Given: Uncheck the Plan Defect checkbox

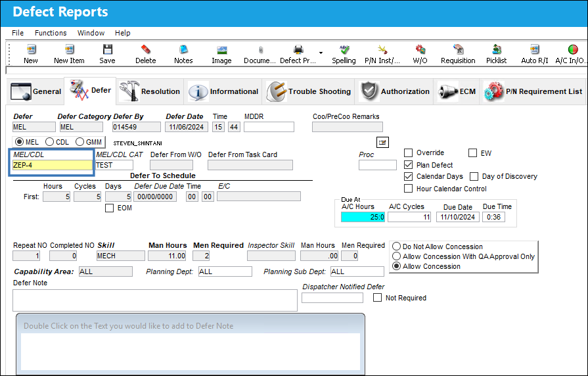Looking at the screenshot, I should (x=409, y=165).
